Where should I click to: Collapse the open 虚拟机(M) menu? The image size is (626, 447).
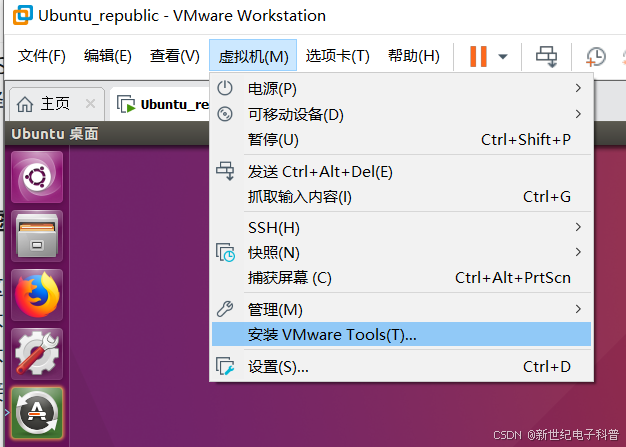(253, 55)
